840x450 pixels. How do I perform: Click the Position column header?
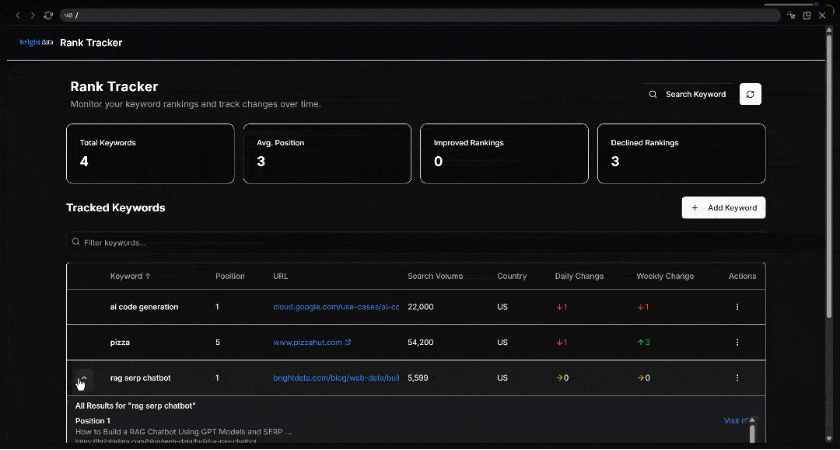230,276
